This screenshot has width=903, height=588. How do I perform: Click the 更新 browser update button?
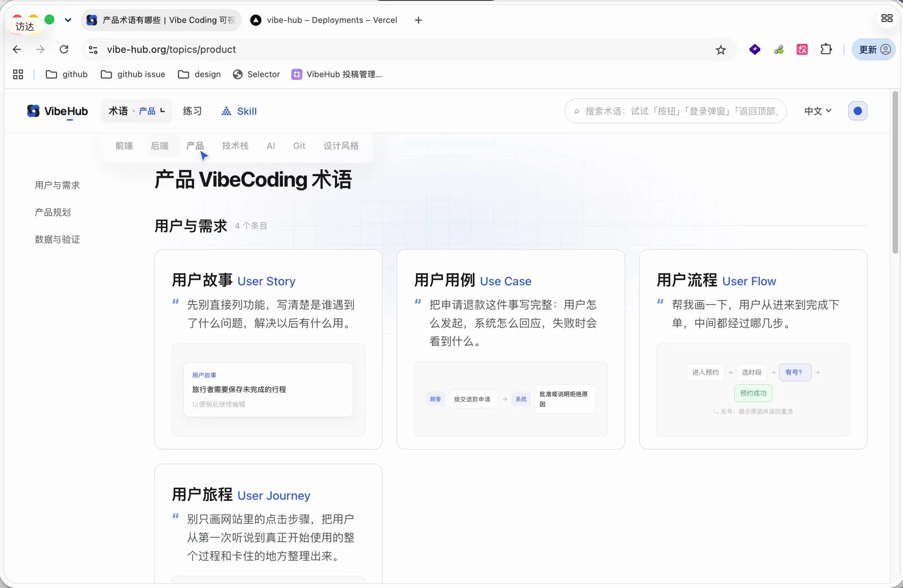click(x=874, y=50)
